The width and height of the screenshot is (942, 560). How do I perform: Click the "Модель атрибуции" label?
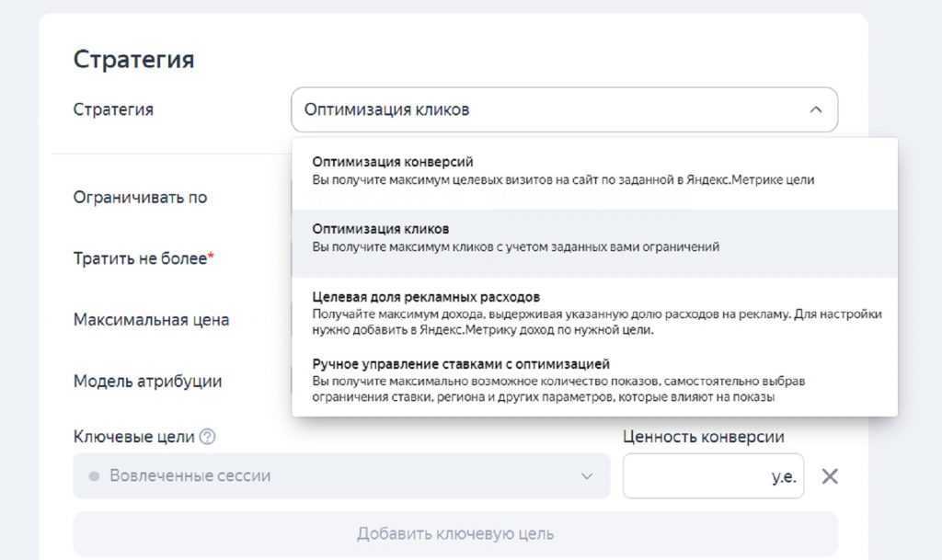point(147,381)
